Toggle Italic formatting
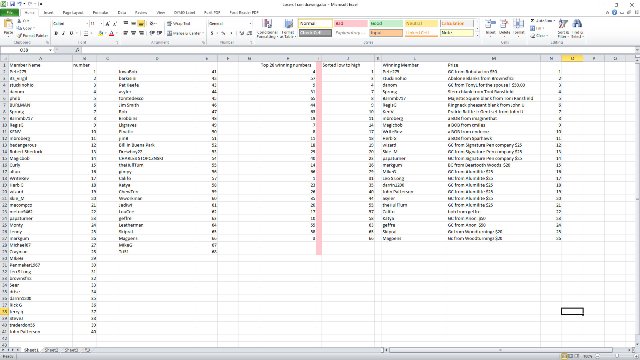The width and height of the screenshot is (640, 360). pyautogui.click(x=64, y=33)
